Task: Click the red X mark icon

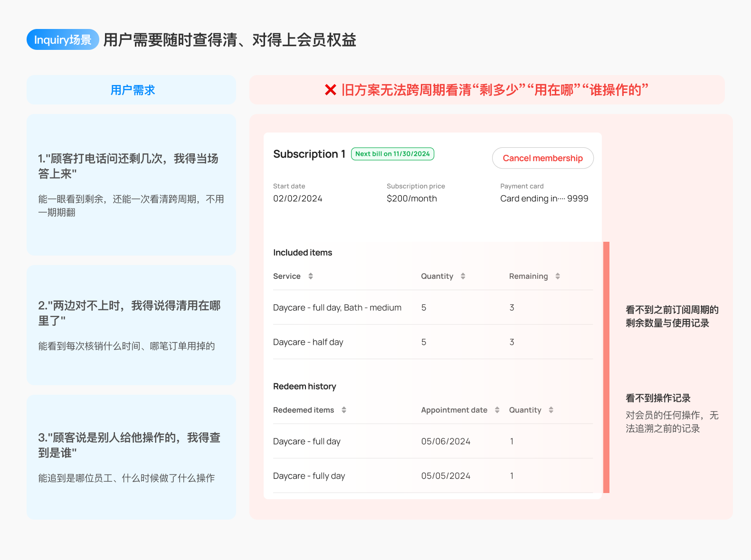Action: (331, 90)
